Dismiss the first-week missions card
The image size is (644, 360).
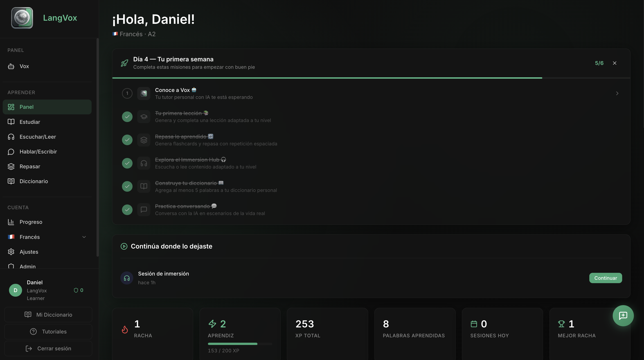point(615,63)
